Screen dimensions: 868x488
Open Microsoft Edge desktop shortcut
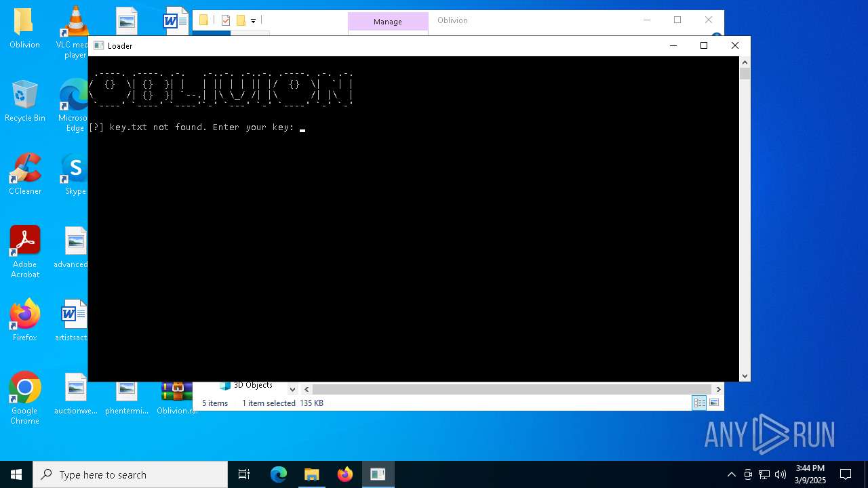pos(75,106)
